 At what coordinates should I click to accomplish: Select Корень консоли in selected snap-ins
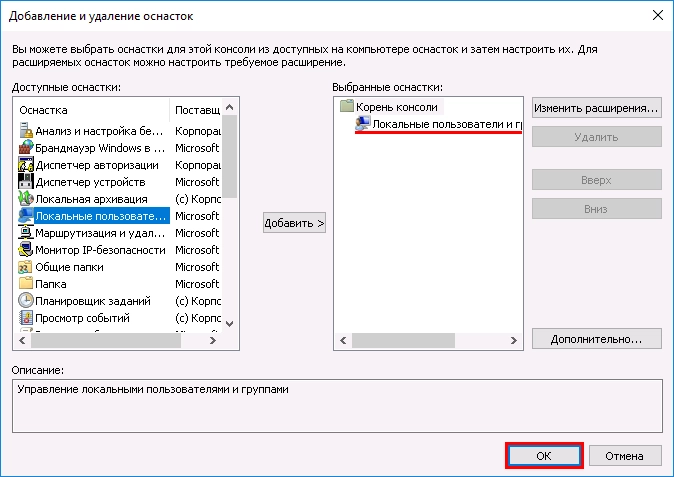(x=396, y=106)
